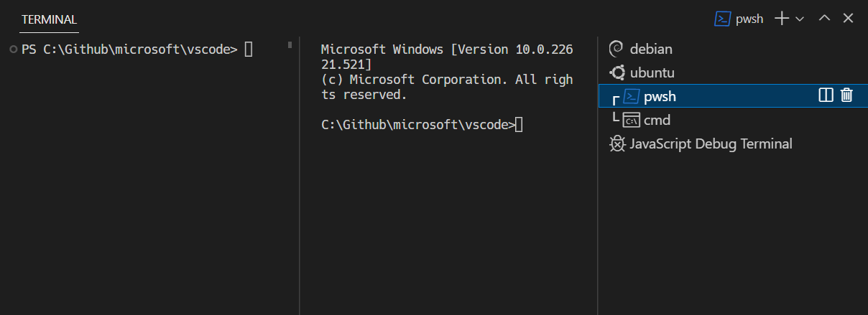Click the New Terminal plus button
Viewport: 868px width, 315px height.
pos(782,19)
